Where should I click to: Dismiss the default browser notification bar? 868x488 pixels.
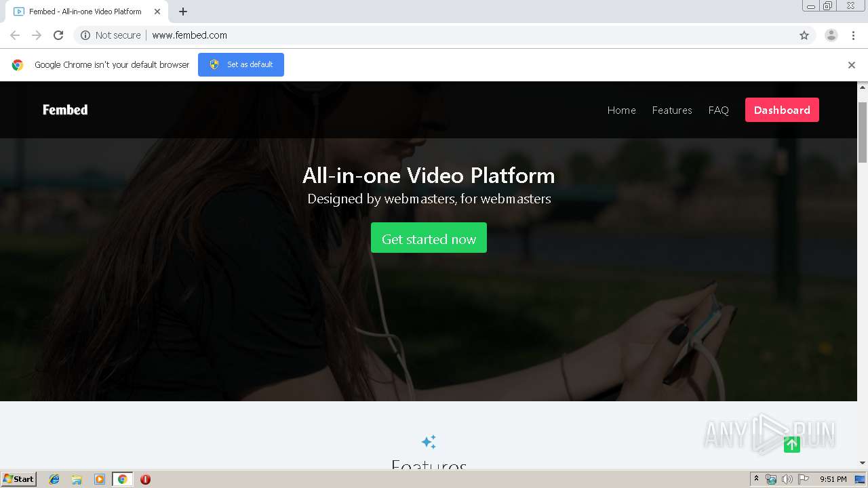852,65
